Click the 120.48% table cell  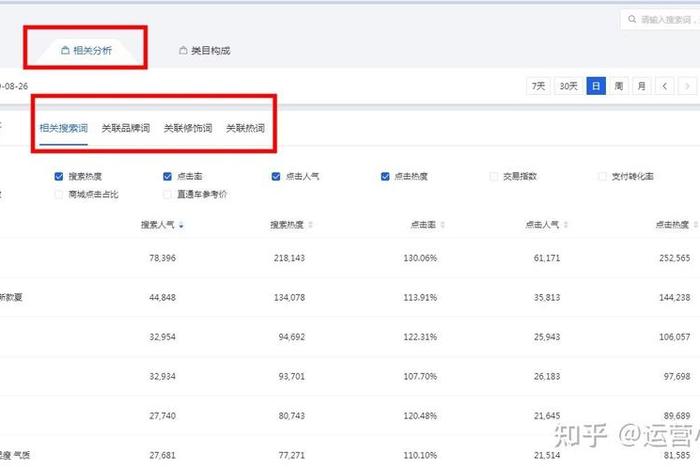(420, 416)
